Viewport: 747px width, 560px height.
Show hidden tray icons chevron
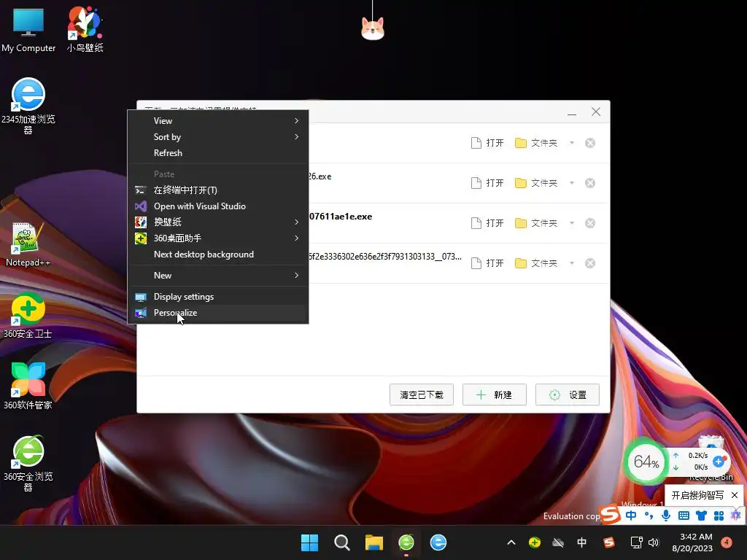pyautogui.click(x=511, y=542)
